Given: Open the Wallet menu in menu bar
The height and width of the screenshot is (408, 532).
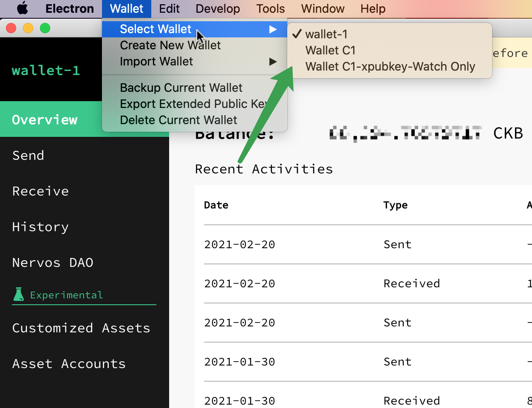Looking at the screenshot, I should coord(127,8).
